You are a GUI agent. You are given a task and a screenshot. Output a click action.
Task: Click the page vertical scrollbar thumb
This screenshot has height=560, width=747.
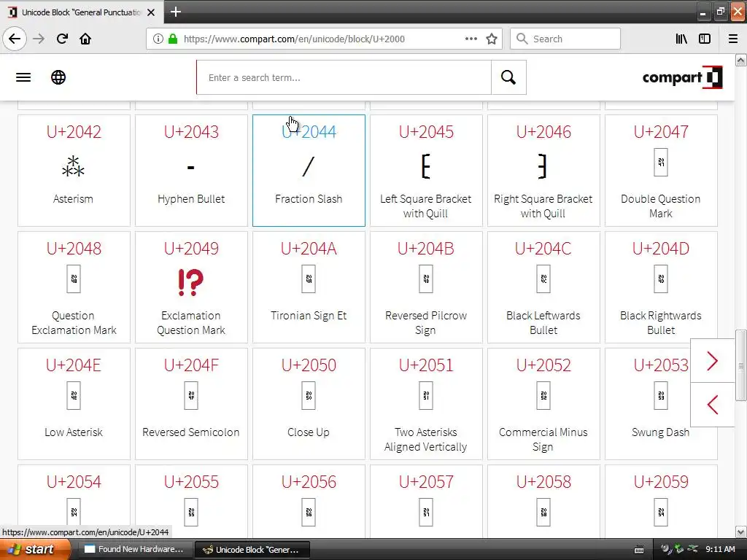(x=741, y=365)
